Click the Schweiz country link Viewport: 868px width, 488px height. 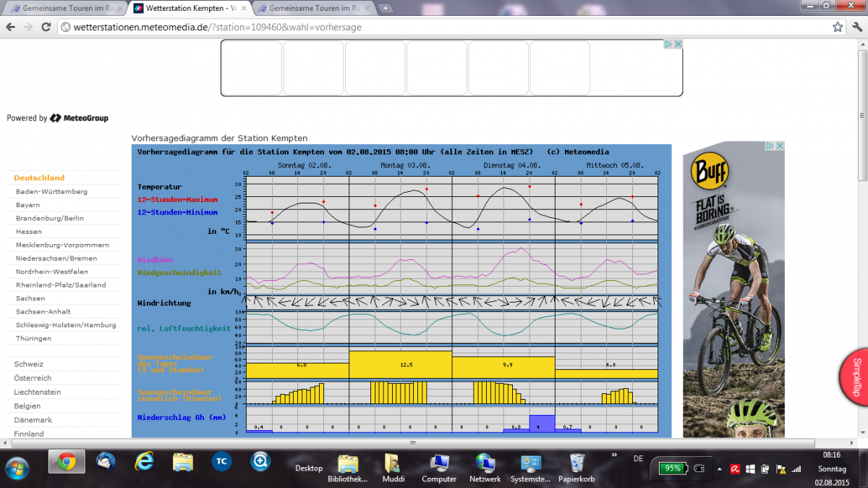click(x=29, y=364)
